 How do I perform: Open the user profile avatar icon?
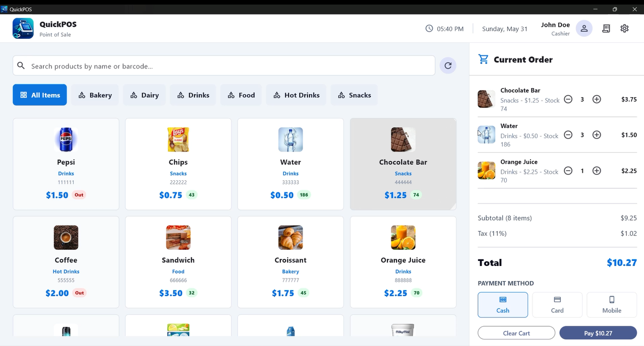tap(584, 28)
